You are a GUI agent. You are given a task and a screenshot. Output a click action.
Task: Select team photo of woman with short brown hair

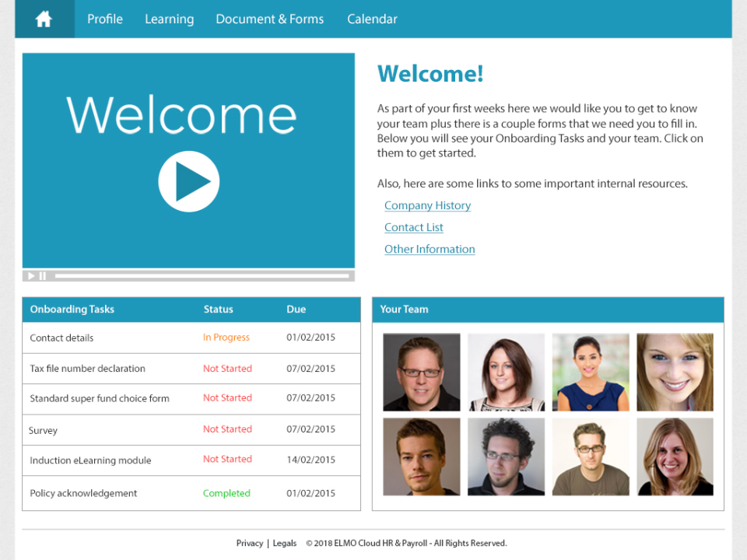pyautogui.click(x=506, y=373)
